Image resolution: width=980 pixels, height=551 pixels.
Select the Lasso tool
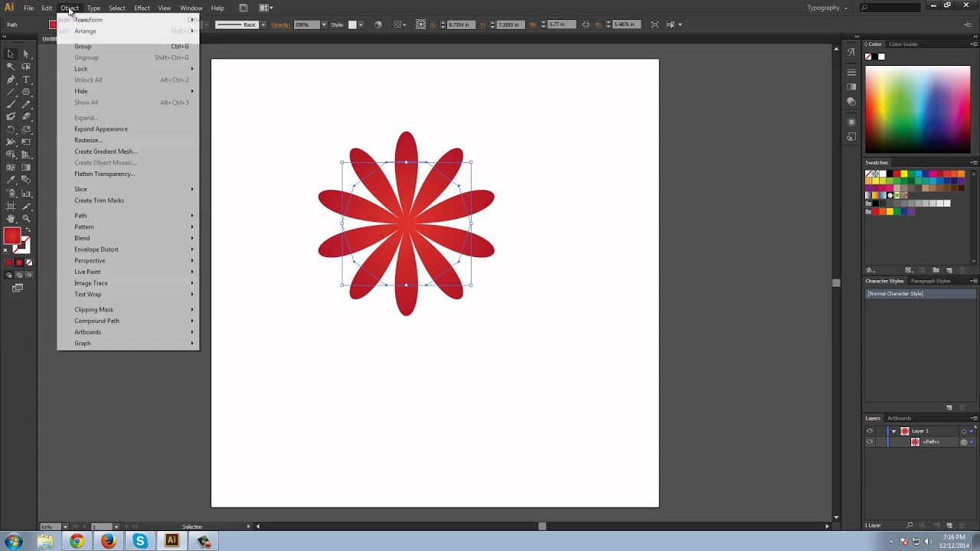coord(26,67)
